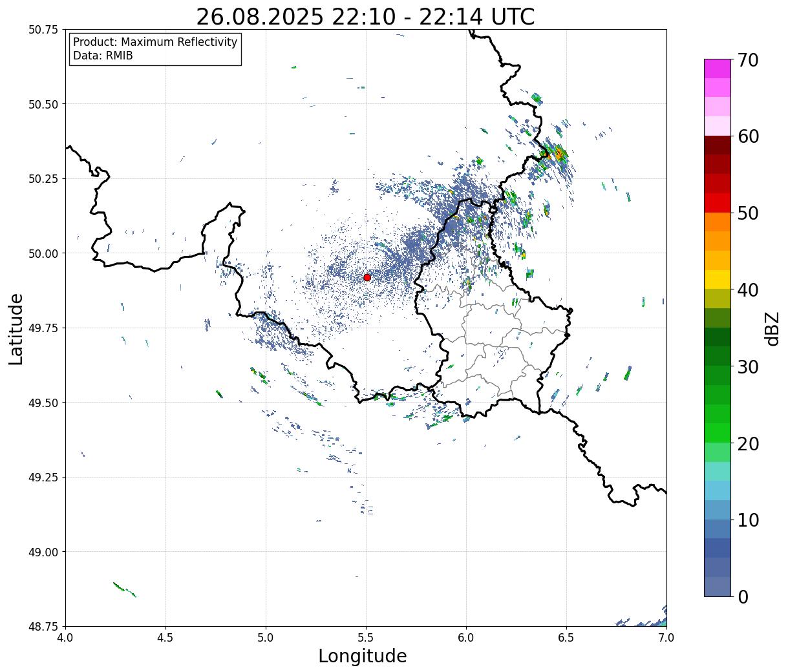This screenshot has height=672, width=788.
Task: Click latitude tick label 50.00
Action: click(43, 253)
